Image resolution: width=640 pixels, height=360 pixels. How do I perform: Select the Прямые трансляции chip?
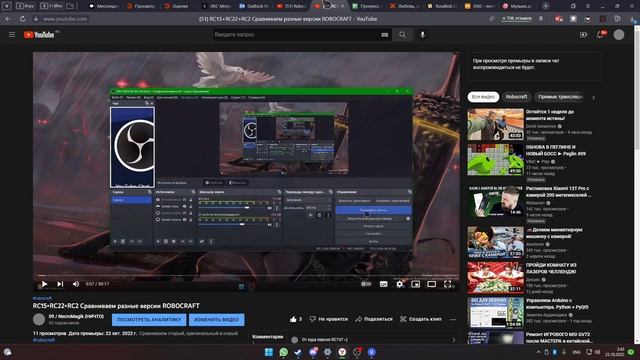(560, 97)
